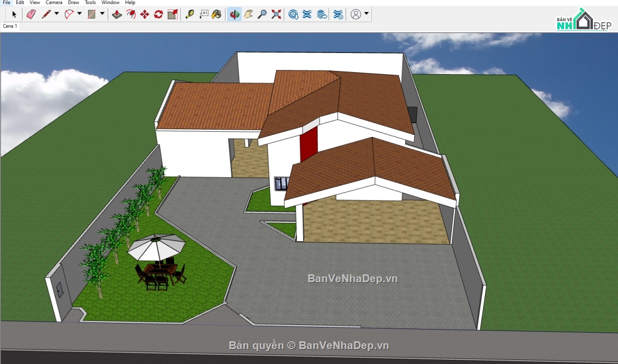This screenshot has height=364, width=618.
Task: Expand the Rectangle shape tool dropdown
Action: click(x=102, y=14)
